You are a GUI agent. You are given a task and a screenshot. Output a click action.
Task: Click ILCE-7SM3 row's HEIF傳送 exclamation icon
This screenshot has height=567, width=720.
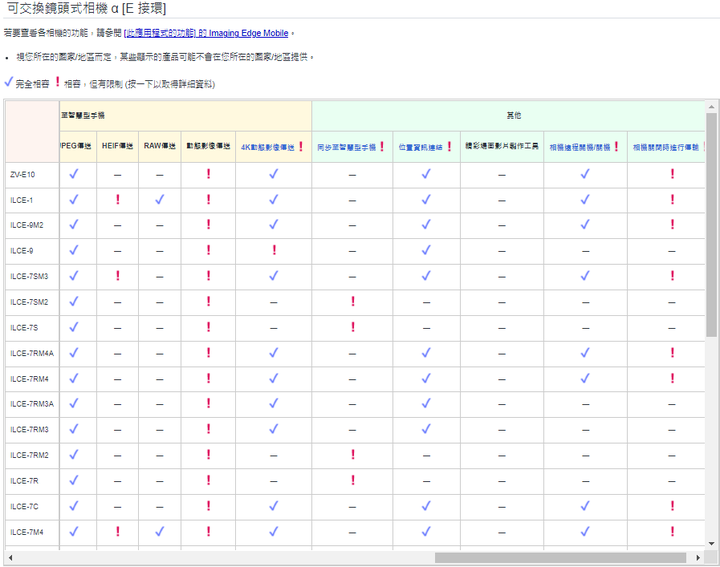pyautogui.click(x=118, y=275)
